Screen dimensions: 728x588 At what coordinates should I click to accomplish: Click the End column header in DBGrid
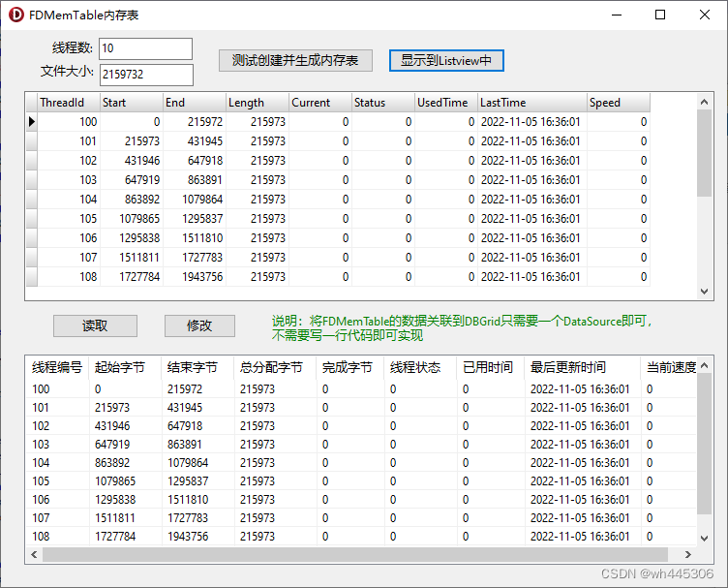pos(195,103)
